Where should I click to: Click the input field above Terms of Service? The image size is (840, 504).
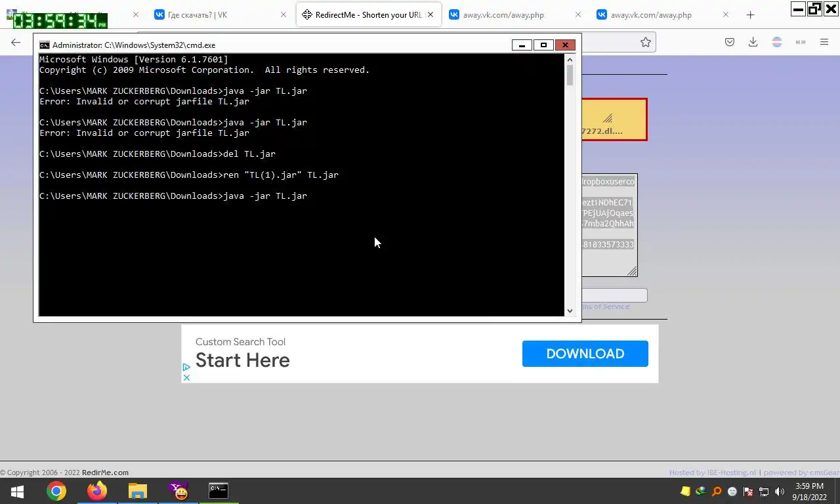[614, 295]
